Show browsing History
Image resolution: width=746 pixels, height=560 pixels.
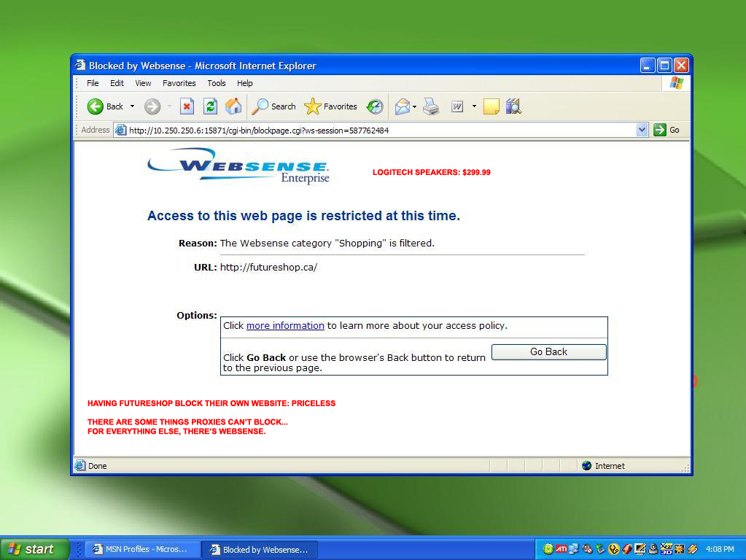click(375, 106)
